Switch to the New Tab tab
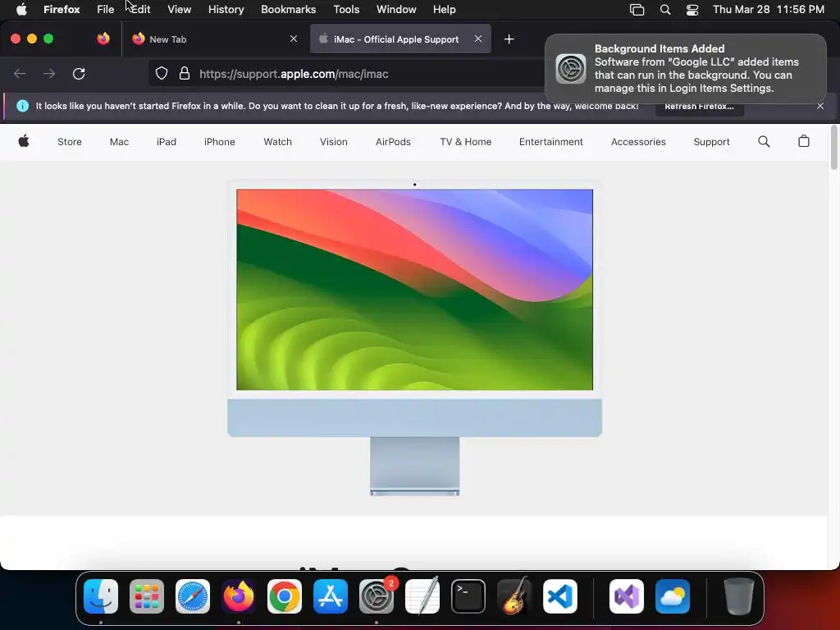Viewport: 840px width, 630px height. point(214,39)
